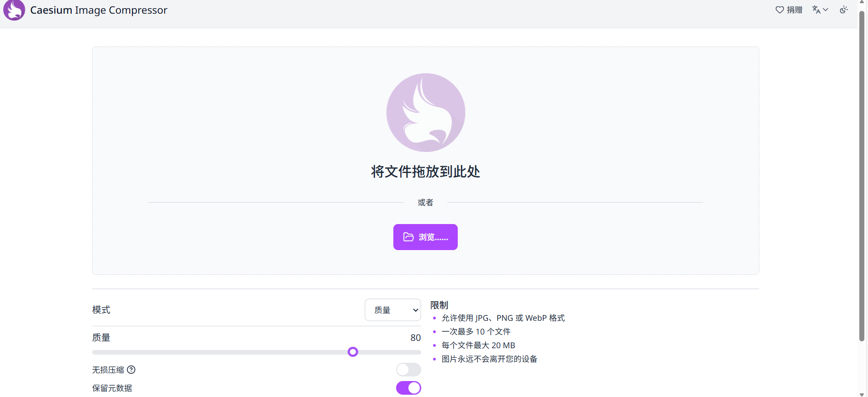Screen dimensions: 868x397
Task: Click the 质量 slider handle
Action: 353,352
